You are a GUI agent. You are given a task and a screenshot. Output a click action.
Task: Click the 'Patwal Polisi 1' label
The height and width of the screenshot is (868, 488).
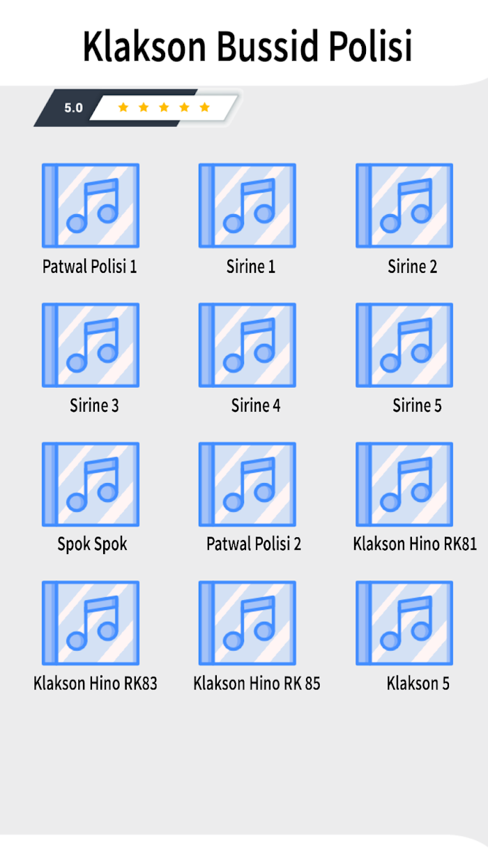tap(90, 267)
